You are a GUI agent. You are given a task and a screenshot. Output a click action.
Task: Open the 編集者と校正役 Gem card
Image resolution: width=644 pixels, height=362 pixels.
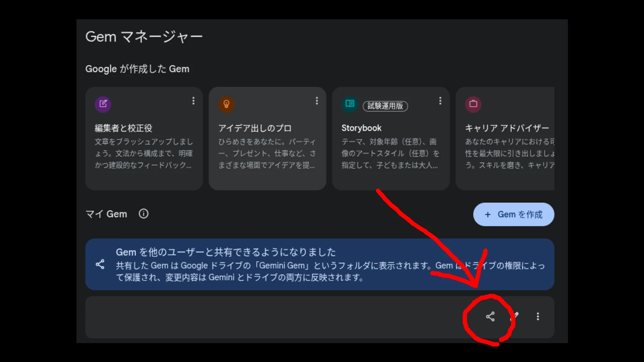(144, 138)
